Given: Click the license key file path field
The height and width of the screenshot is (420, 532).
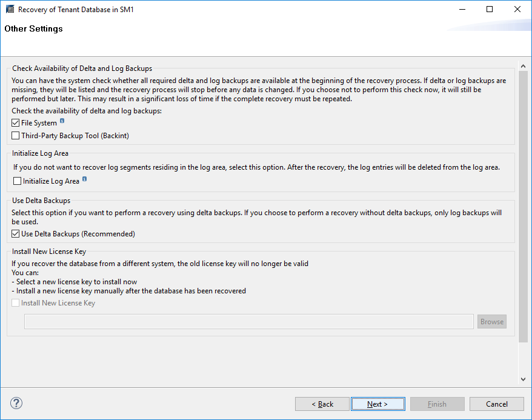Looking at the screenshot, I should (248, 322).
